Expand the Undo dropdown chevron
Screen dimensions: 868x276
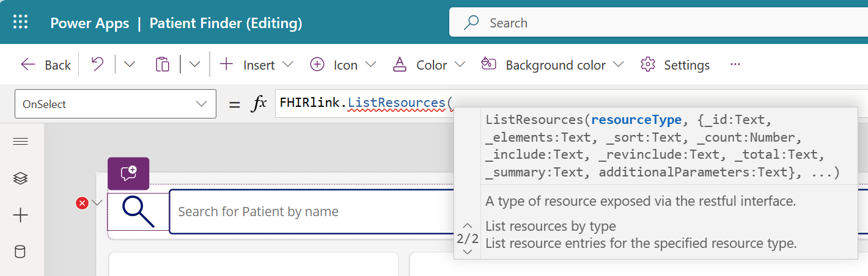tap(130, 64)
